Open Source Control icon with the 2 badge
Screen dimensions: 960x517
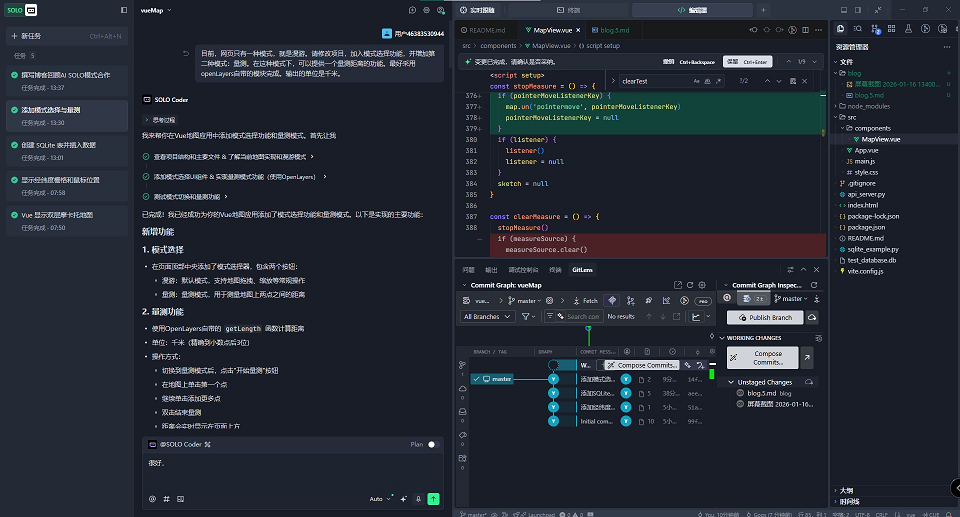coord(875,29)
